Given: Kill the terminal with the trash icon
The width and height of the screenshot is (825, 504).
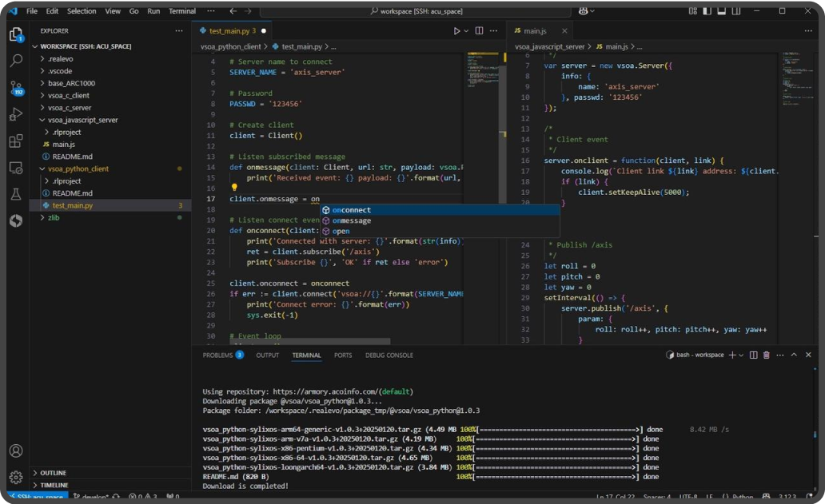Looking at the screenshot, I should click(767, 355).
